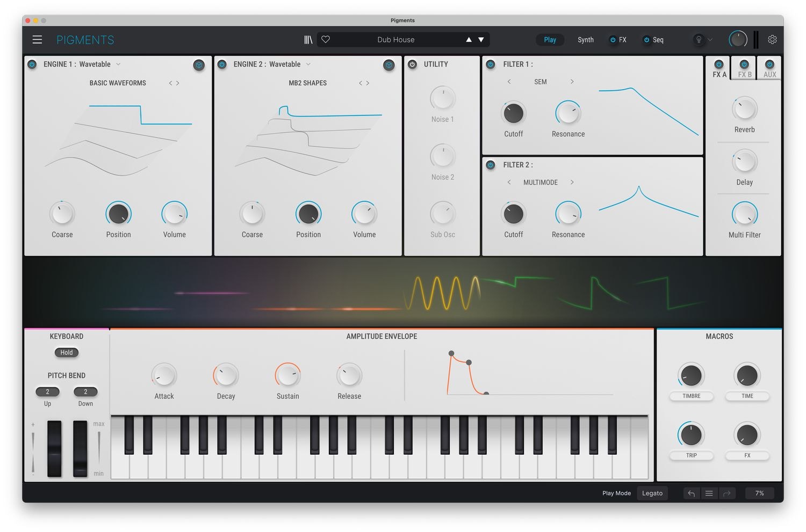806x532 pixels.
Task: Load next preset with down arrow
Action: pos(481,40)
